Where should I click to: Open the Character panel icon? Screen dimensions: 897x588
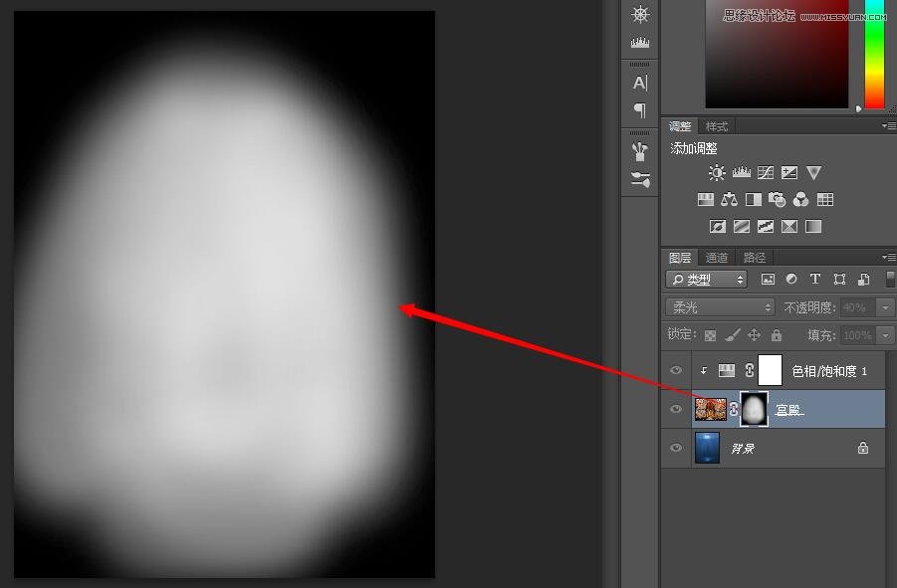pos(640,83)
